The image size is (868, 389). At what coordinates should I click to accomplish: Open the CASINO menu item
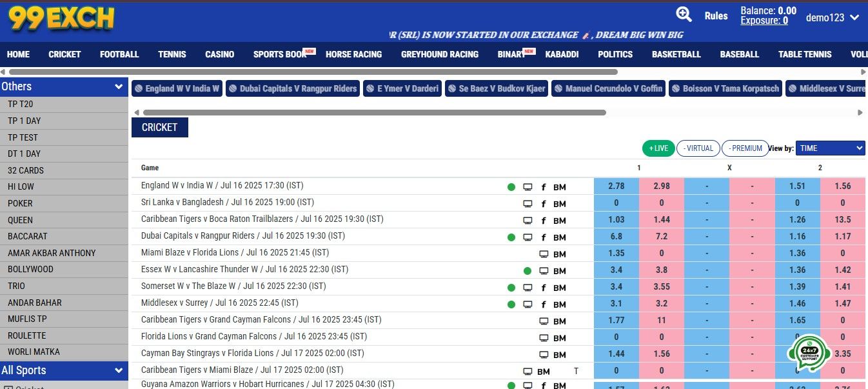point(219,54)
